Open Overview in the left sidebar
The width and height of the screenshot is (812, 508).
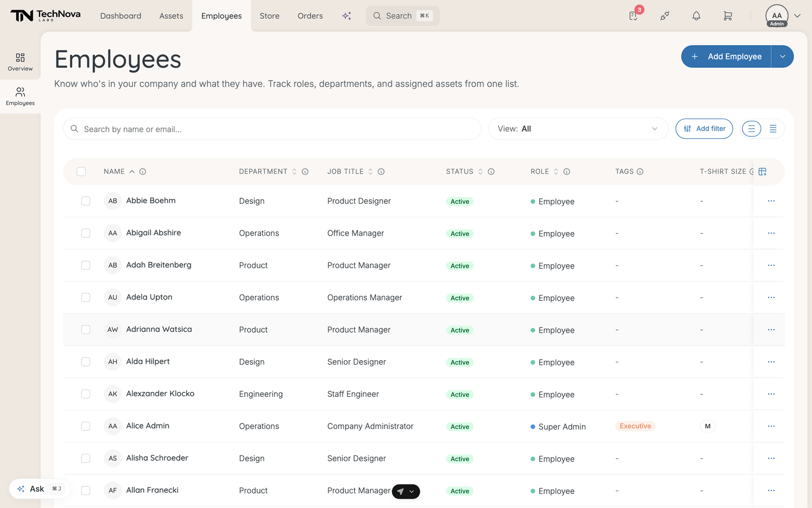point(20,62)
